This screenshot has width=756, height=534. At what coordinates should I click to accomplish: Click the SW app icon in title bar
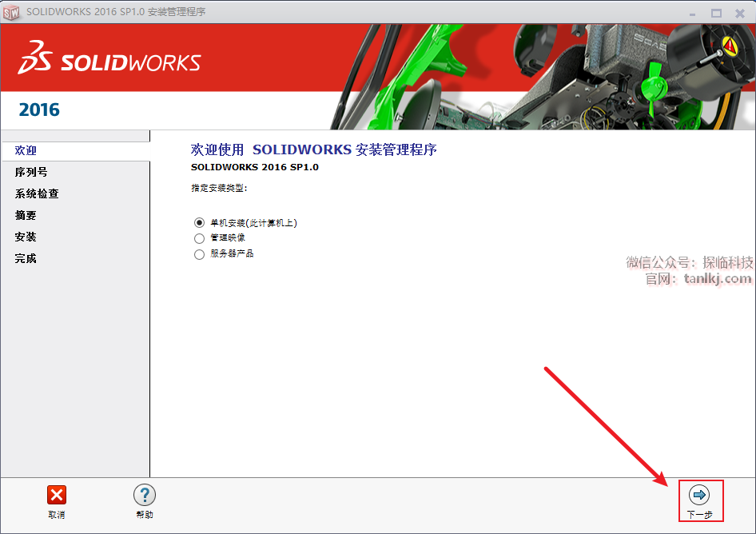click(x=11, y=12)
